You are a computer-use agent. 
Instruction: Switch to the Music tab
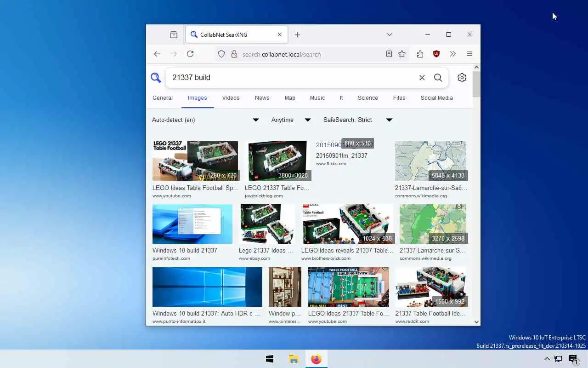click(317, 98)
